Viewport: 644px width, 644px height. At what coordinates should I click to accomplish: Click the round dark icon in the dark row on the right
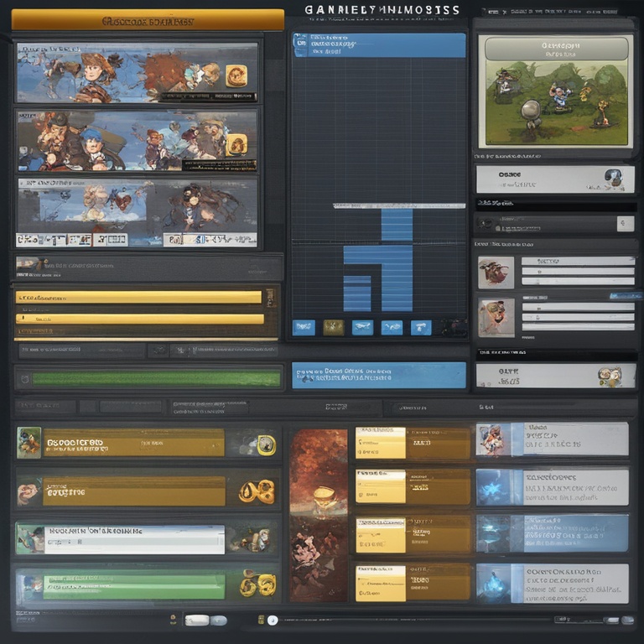(x=486, y=224)
